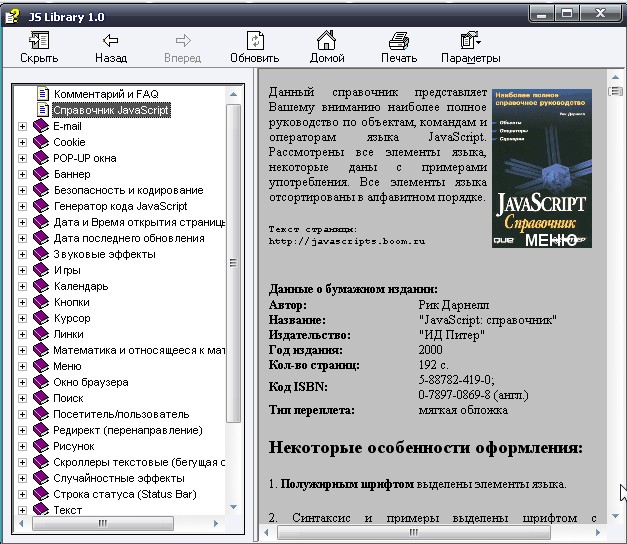This screenshot has width=627, height=544.
Task: Click the book icon next to Курсор
Action: pos(41,318)
